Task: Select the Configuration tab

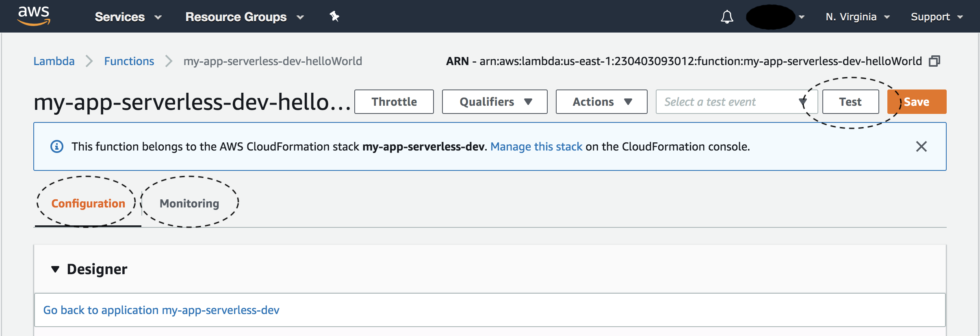Action: [88, 203]
